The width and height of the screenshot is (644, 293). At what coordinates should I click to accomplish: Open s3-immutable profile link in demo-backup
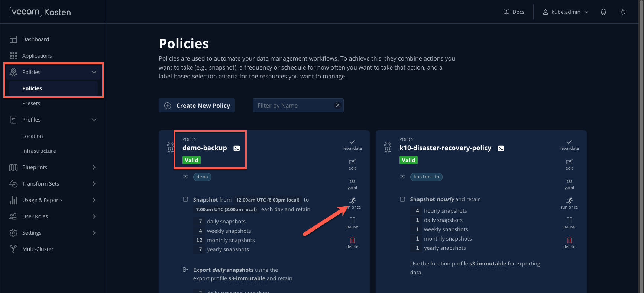coord(247,278)
